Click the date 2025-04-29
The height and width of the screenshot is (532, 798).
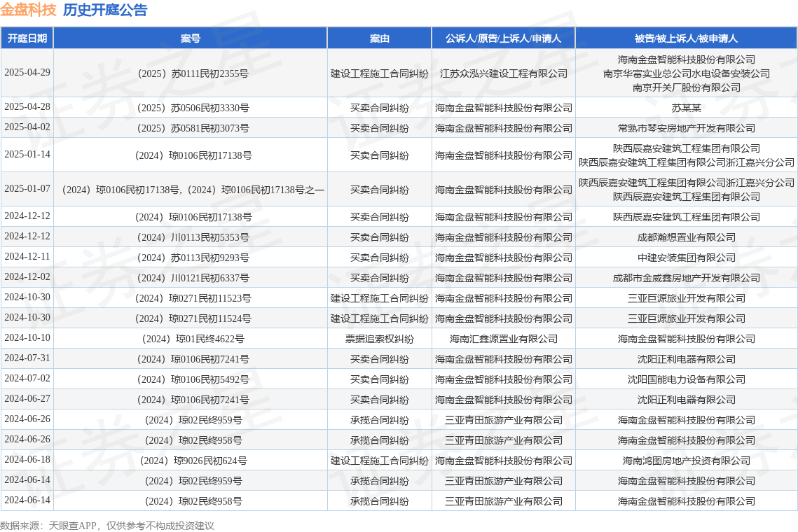27,72
